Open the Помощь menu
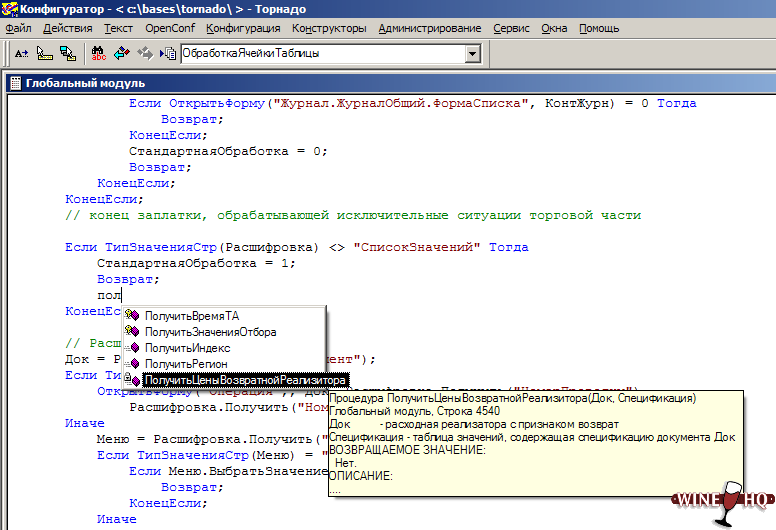This screenshot has height=530, width=776. coord(599,28)
